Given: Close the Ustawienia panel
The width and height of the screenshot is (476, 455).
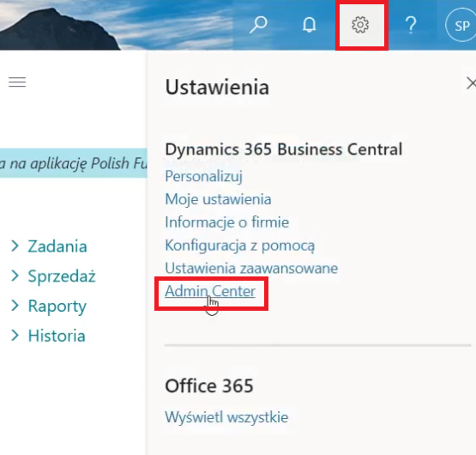Looking at the screenshot, I should 471,83.
